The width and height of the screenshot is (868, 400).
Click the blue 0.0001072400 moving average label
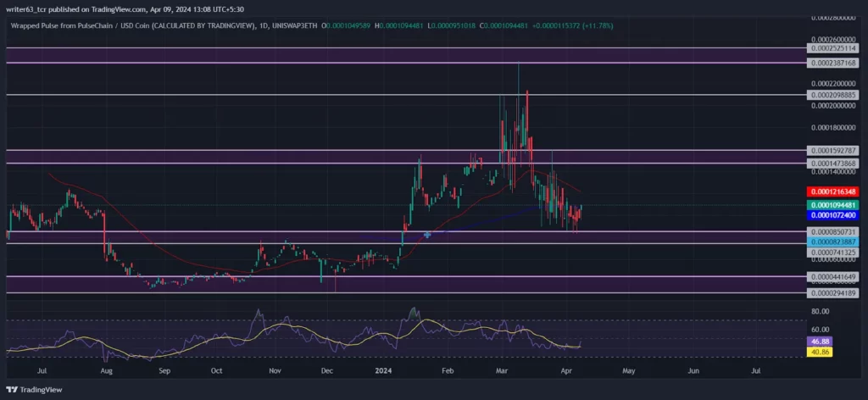[833, 214]
